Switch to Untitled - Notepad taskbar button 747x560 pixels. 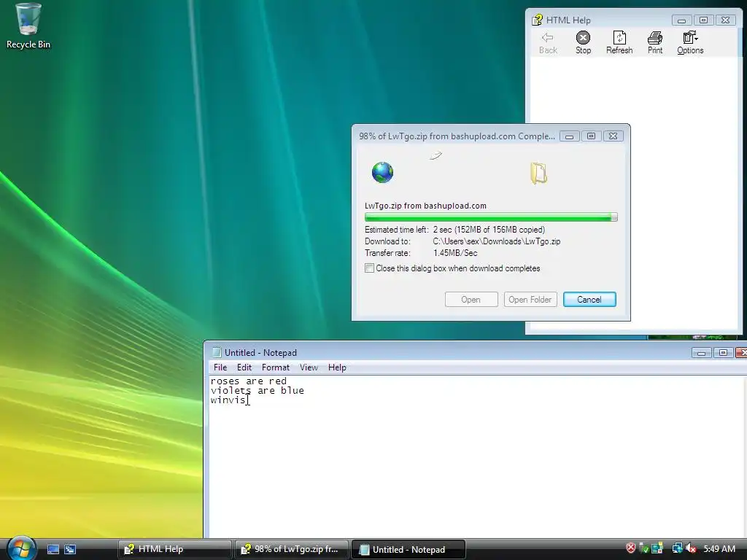(x=409, y=549)
